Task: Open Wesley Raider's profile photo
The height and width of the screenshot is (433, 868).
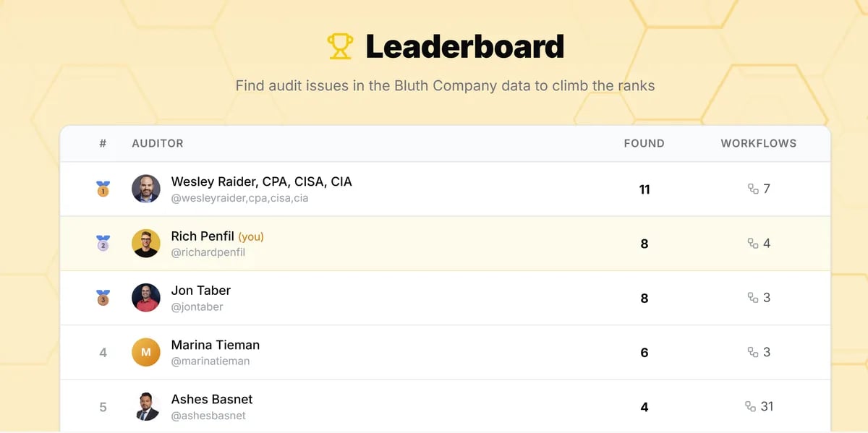Action: coord(145,189)
